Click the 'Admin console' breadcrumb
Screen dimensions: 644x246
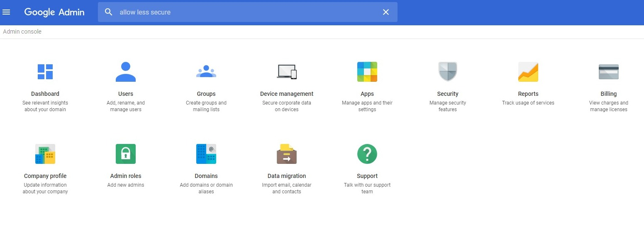[22, 32]
